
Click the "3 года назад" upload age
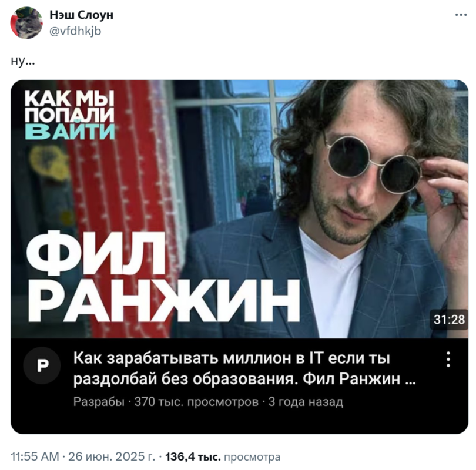[306, 402]
